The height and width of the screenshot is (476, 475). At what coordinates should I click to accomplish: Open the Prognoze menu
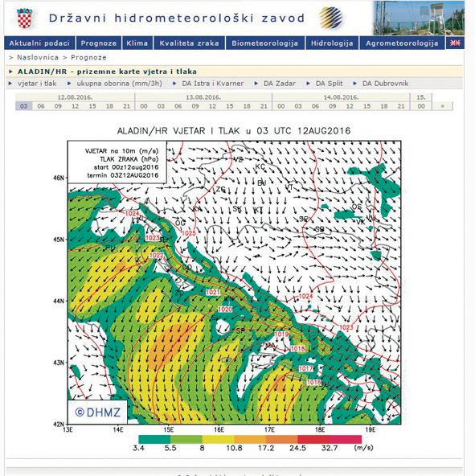click(x=99, y=43)
